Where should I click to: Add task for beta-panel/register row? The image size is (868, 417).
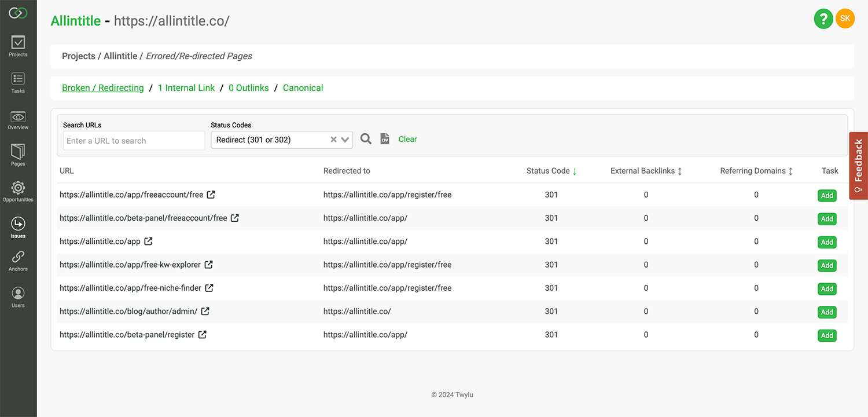827,335
